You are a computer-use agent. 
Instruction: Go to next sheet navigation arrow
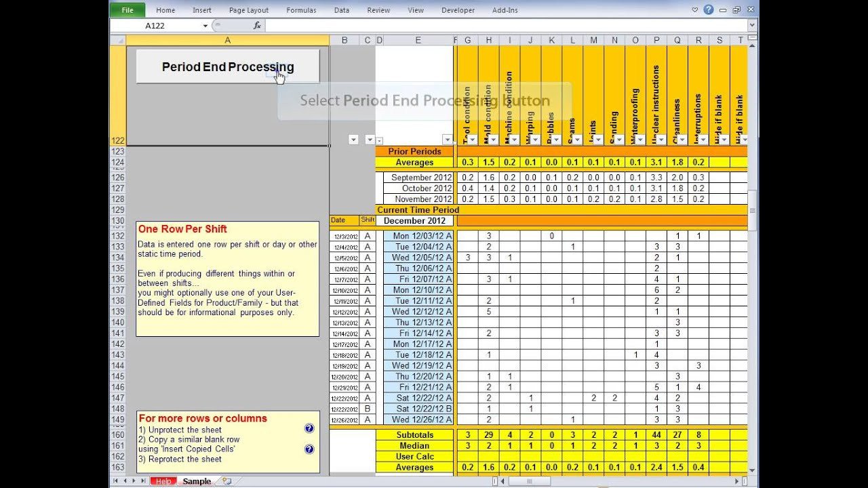(x=133, y=481)
